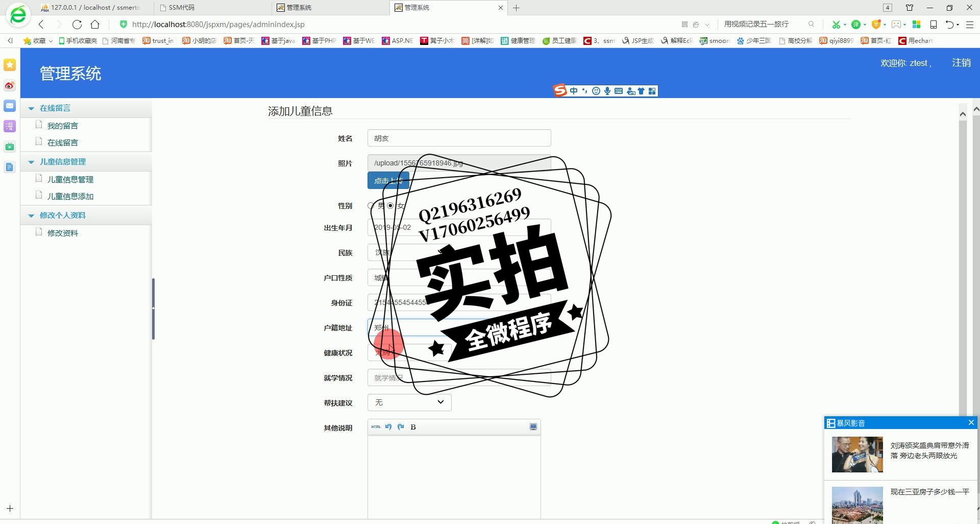Open browser home page icon

(95, 24)
